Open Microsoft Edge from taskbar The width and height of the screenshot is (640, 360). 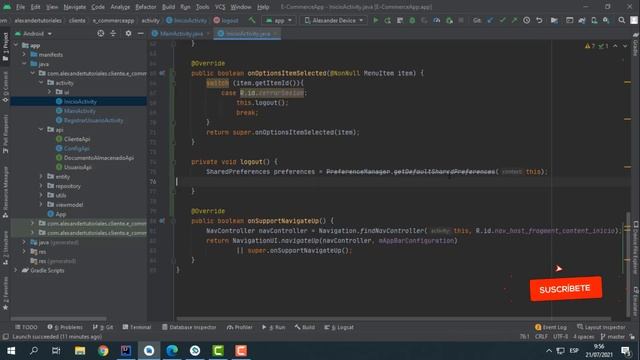click(172, 351)
